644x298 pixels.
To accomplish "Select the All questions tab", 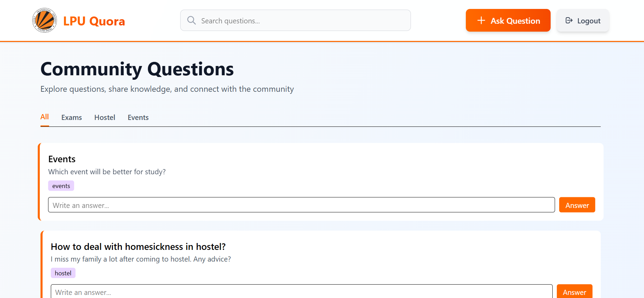I will [x=45, y=117].
